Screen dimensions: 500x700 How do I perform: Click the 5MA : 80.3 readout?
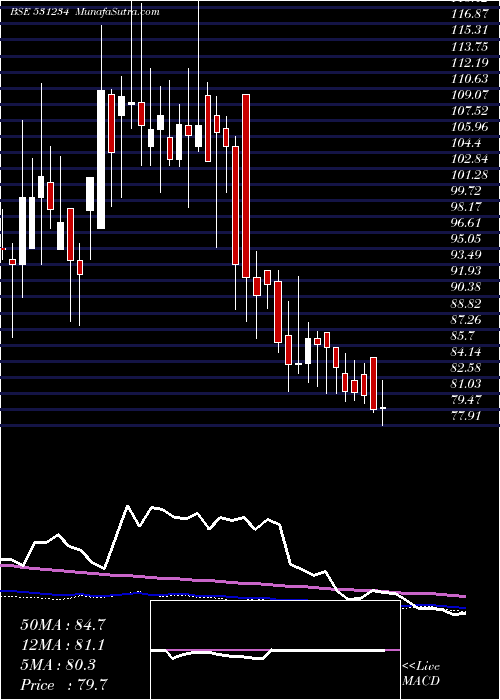coord(58,665)
